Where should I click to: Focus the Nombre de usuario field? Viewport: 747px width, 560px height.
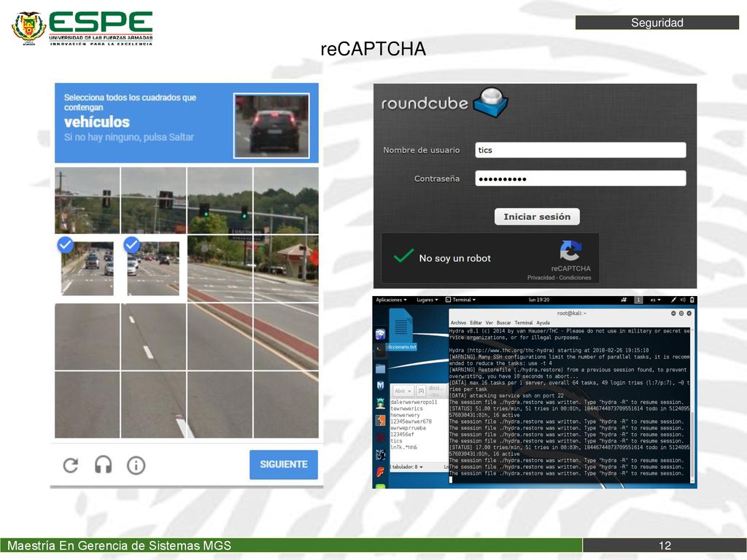580,150
